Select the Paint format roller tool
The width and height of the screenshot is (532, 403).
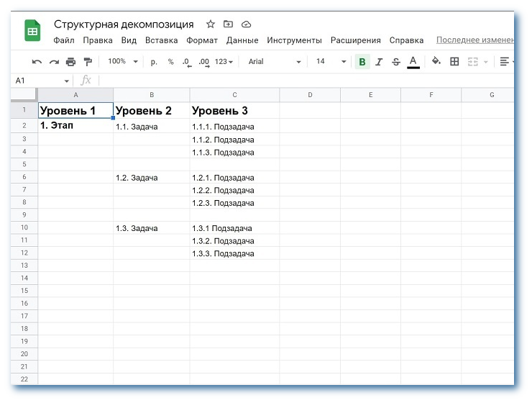(88, 62)
